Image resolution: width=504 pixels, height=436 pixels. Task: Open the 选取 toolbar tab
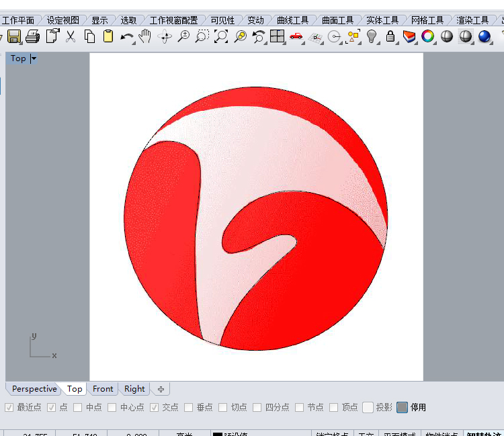pos(128,21)
